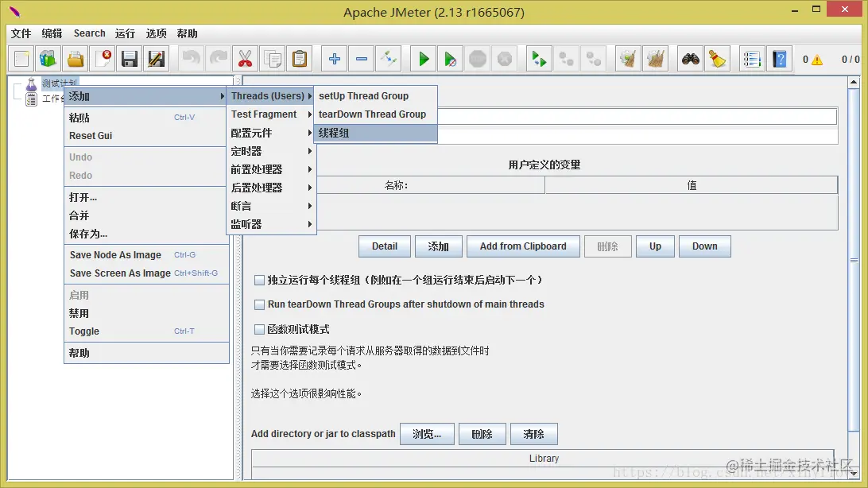Open the 运行 menu

coord(125,33)
